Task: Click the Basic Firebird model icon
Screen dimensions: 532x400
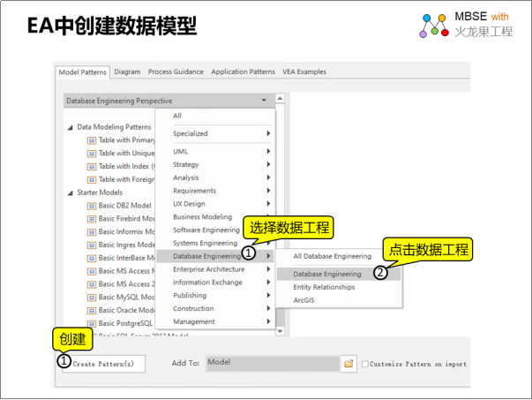Action: pos(91,219)
